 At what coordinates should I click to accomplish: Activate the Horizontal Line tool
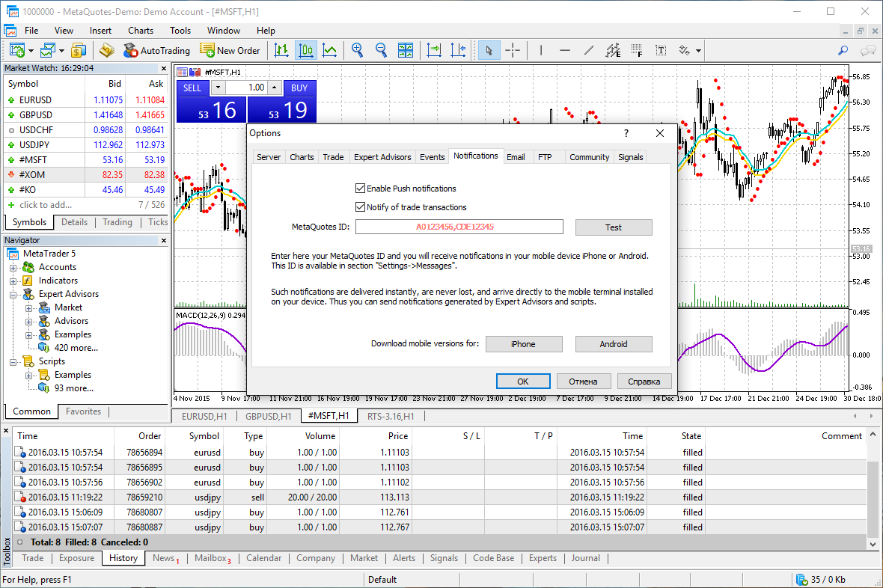[564, 50]
